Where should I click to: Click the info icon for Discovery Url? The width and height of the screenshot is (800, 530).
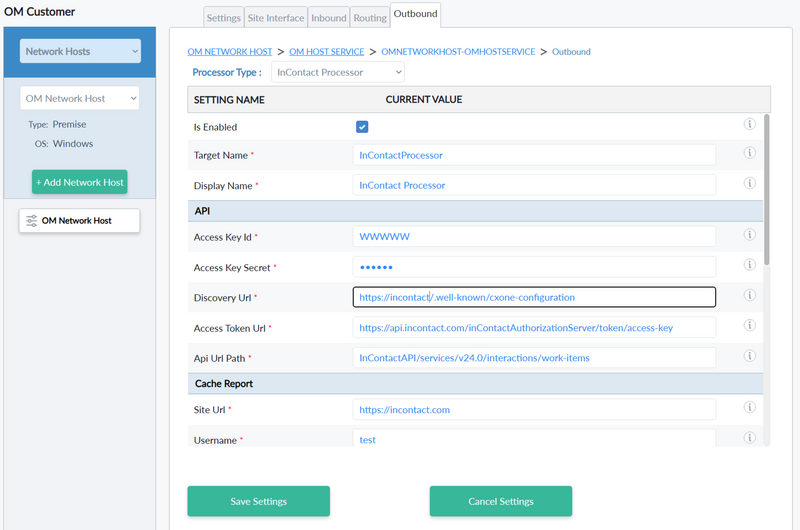[x=749, y=295]
